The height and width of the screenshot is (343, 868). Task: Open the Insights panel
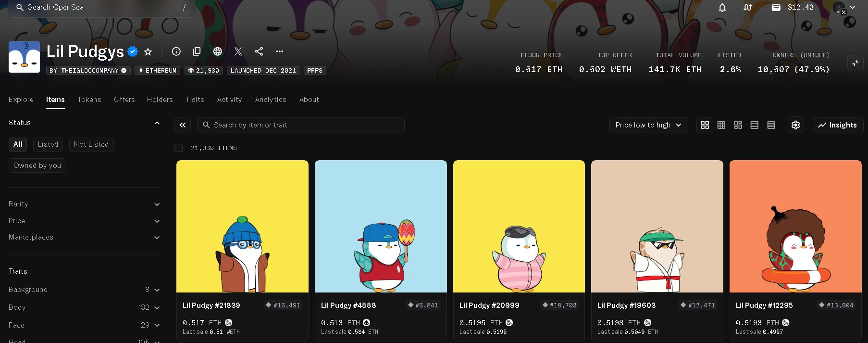point(838,125)
